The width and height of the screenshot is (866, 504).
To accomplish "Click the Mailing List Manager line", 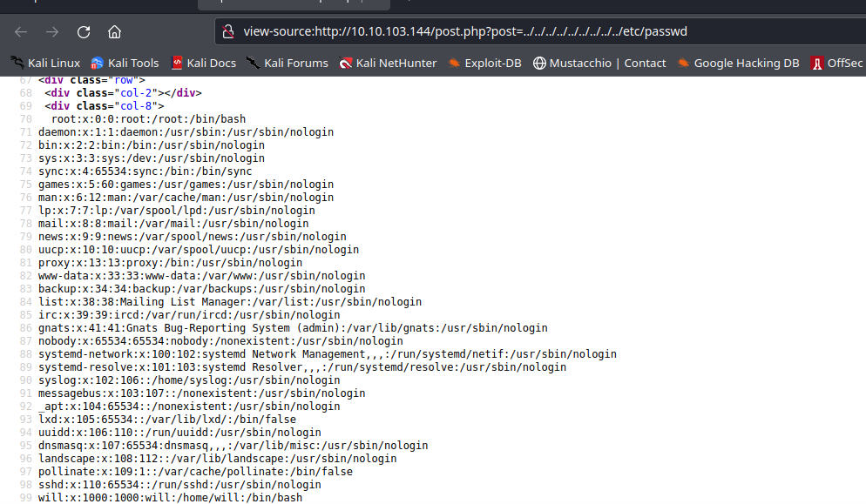I will [230, 302].
